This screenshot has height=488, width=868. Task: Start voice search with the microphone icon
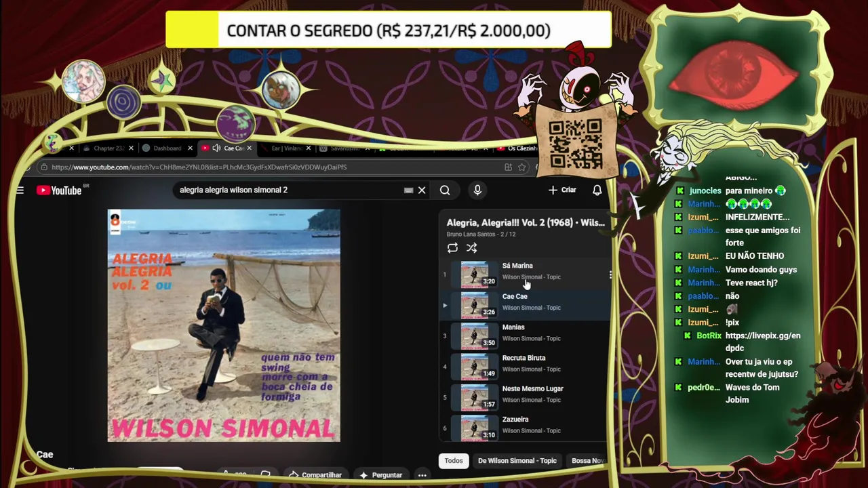tap(477, 190)
